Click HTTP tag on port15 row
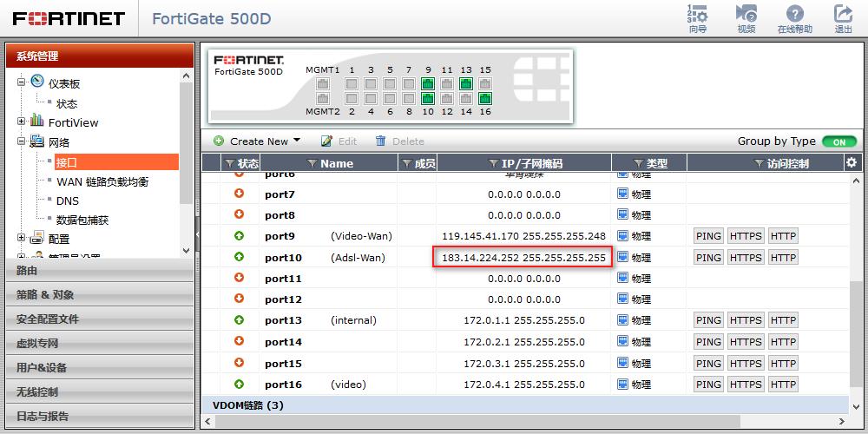868x434 pixels. 783,363
